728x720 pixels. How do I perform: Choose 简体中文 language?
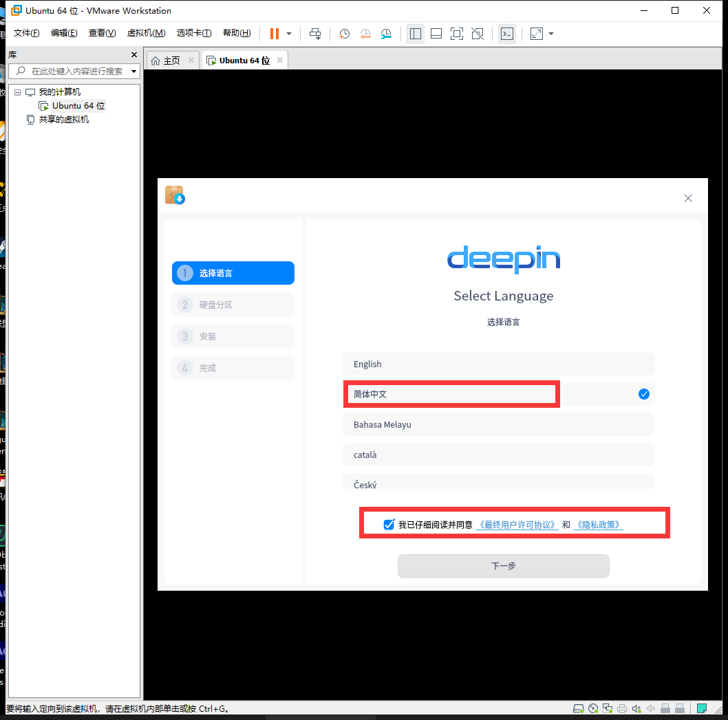click(498, 394)
